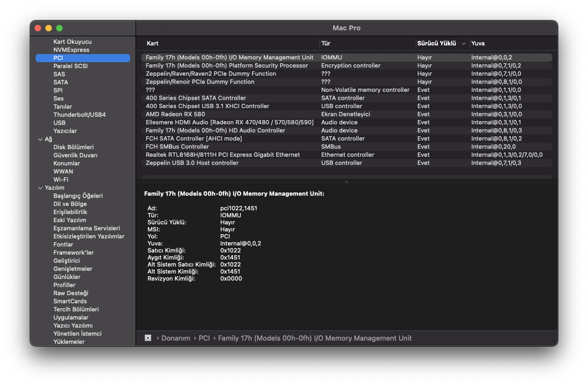Select NVMExpress in the sidebar
The height and width of the screenshot is (386, 588).
71,50
